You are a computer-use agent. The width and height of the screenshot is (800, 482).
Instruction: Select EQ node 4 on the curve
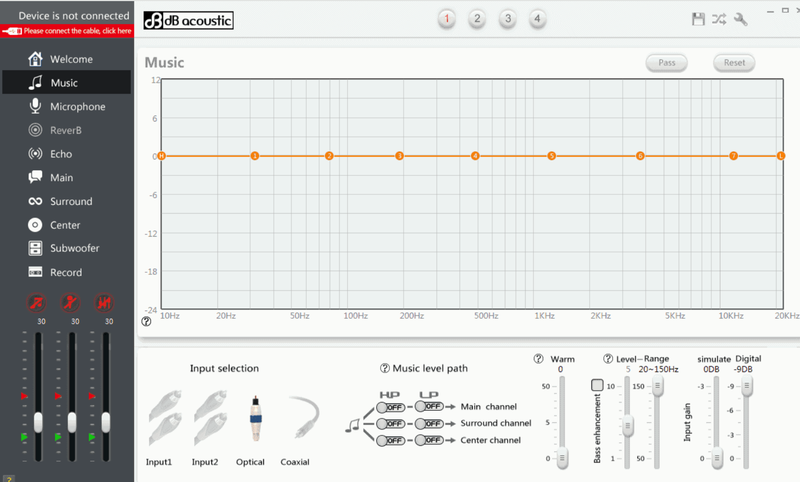(475, 156)
